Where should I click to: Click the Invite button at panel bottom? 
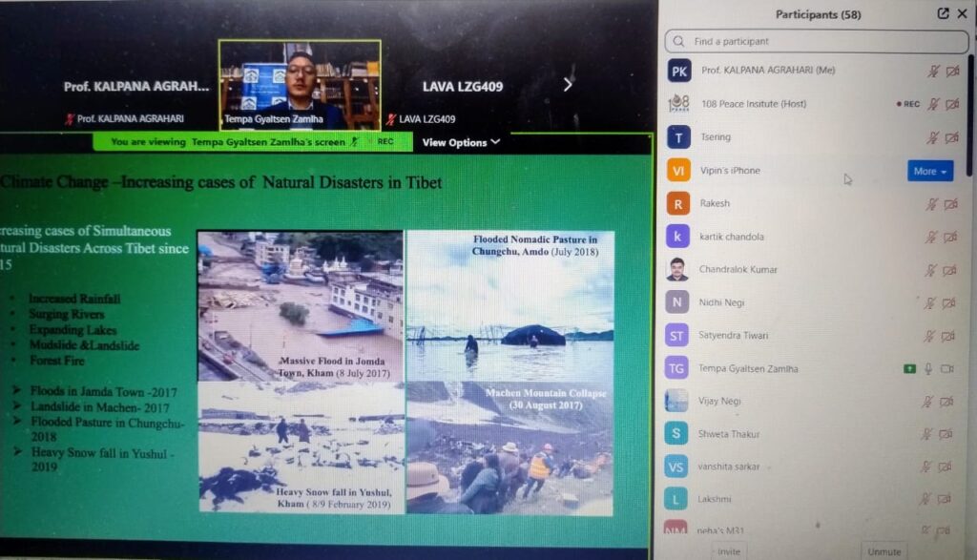click(x=729, y=551)
